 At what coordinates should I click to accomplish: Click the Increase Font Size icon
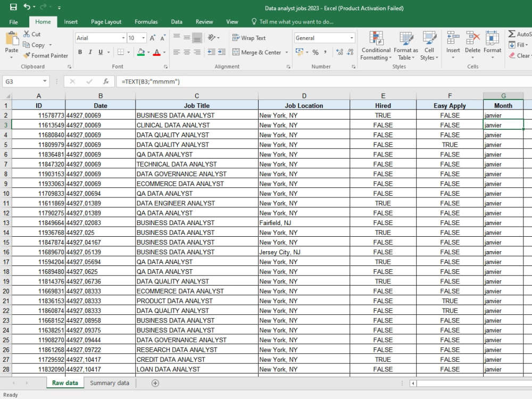(152, 38)
